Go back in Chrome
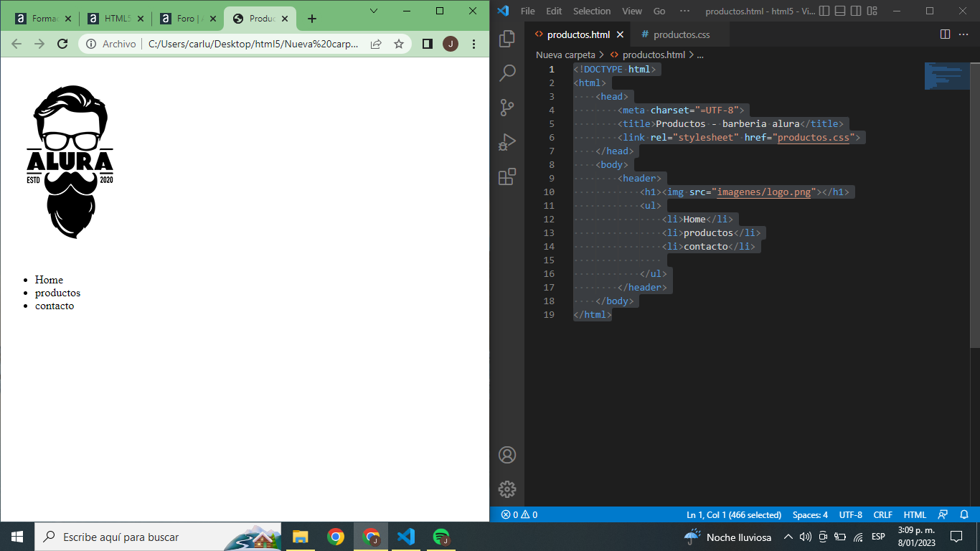 pos(17,44)
